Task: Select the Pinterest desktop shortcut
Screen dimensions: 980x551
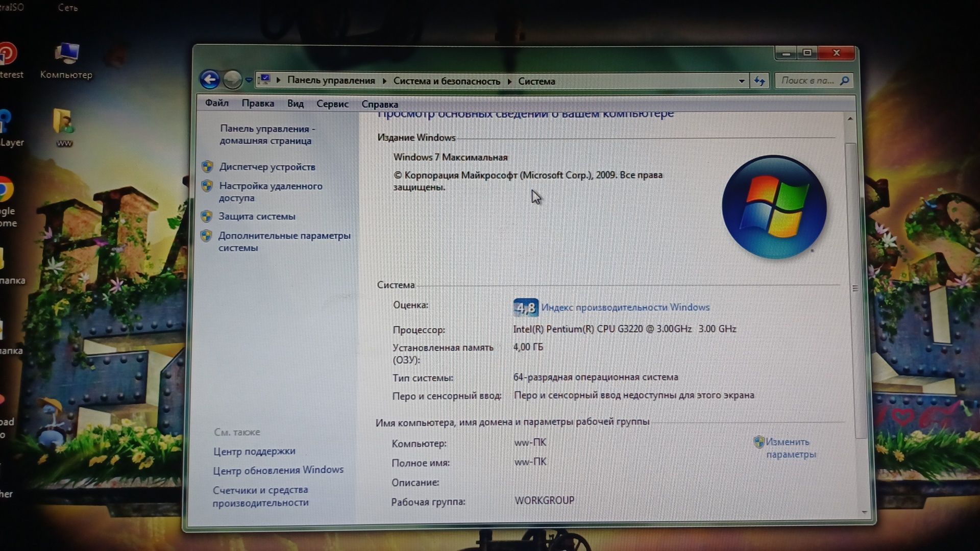Action: [x=9, y=61]
